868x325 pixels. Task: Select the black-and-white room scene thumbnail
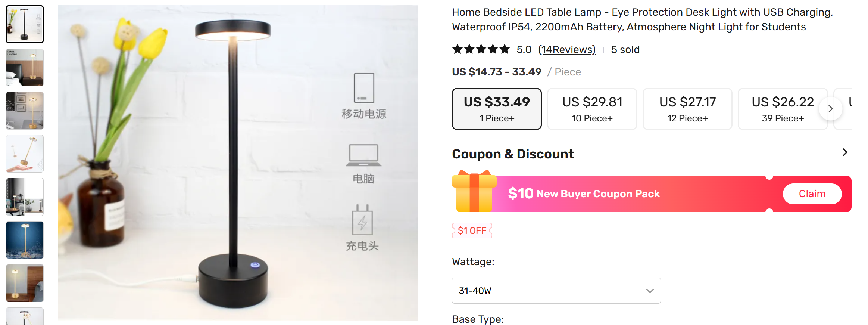coord(25,197)
